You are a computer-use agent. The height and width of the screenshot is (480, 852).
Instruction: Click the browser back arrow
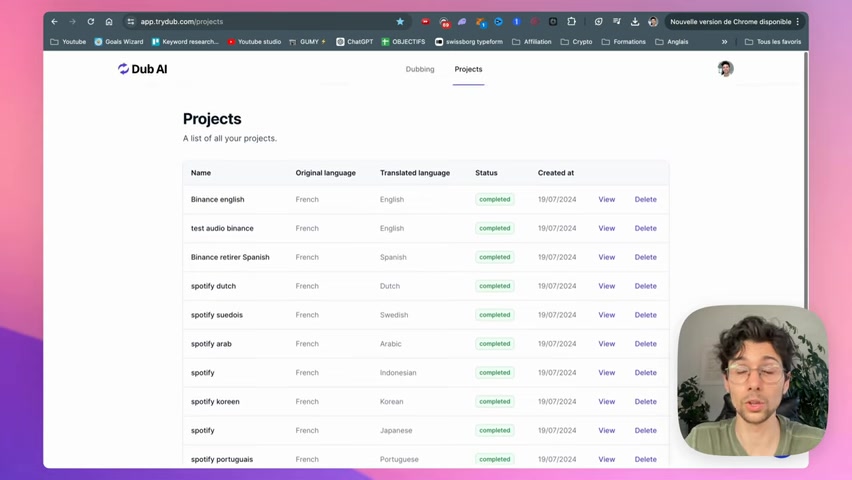pyautogui.click(x=54, y=22)
